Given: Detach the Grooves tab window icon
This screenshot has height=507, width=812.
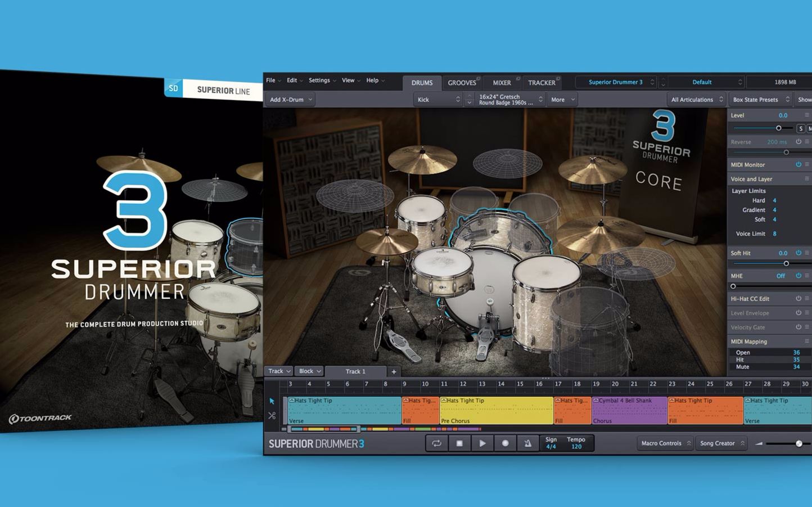Looking at the screenshot, I should [479, 78].
